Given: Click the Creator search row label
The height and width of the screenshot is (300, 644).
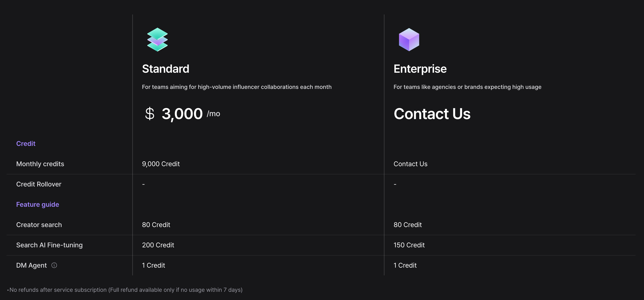Looking at the screenshot, I should point(39,225).
